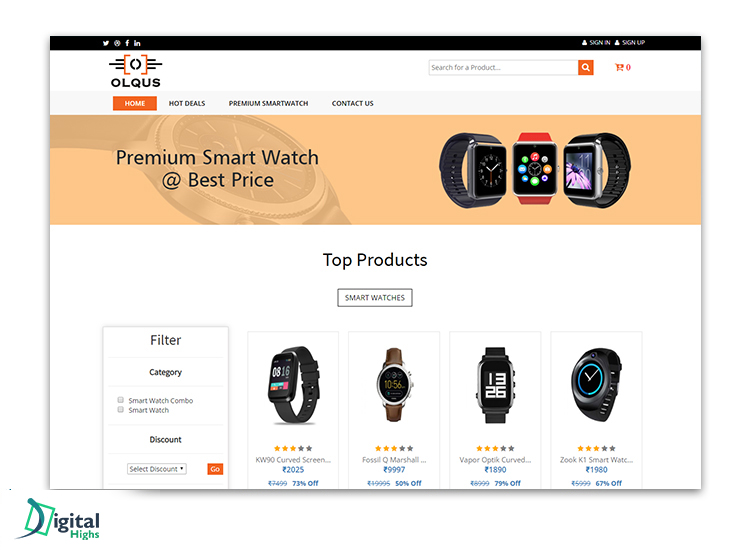
Task: Click the orange Go discount button
Action: click(215, 469)
